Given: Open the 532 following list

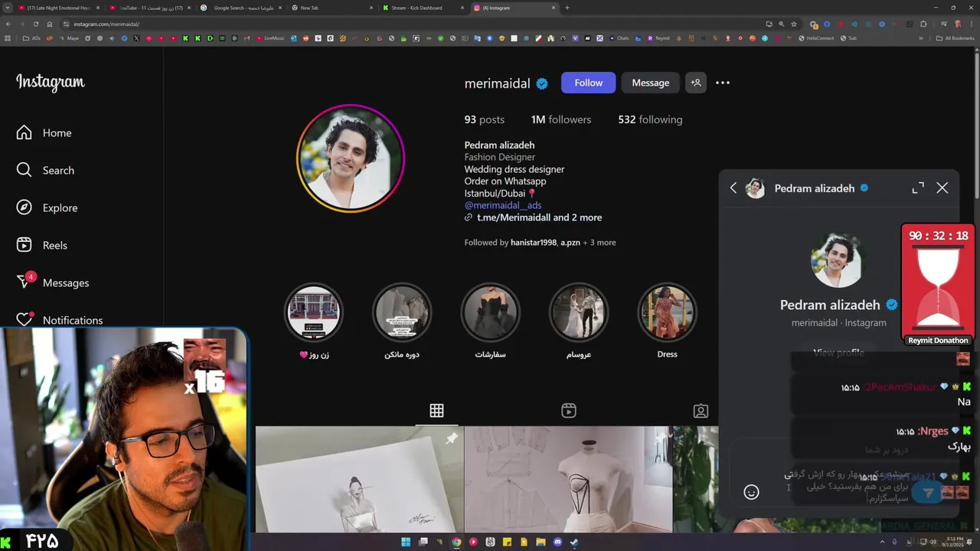Looking at the screenshot, I should coord(650,119).
